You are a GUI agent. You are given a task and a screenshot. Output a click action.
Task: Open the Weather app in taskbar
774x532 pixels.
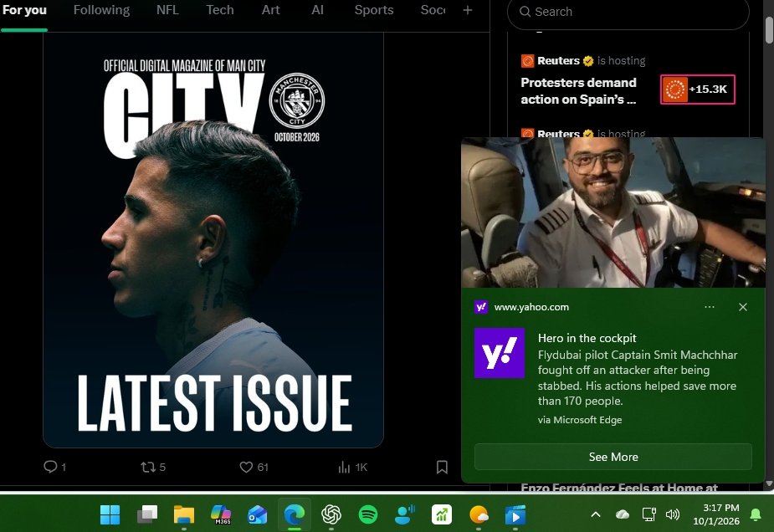(x=479, y=514)
